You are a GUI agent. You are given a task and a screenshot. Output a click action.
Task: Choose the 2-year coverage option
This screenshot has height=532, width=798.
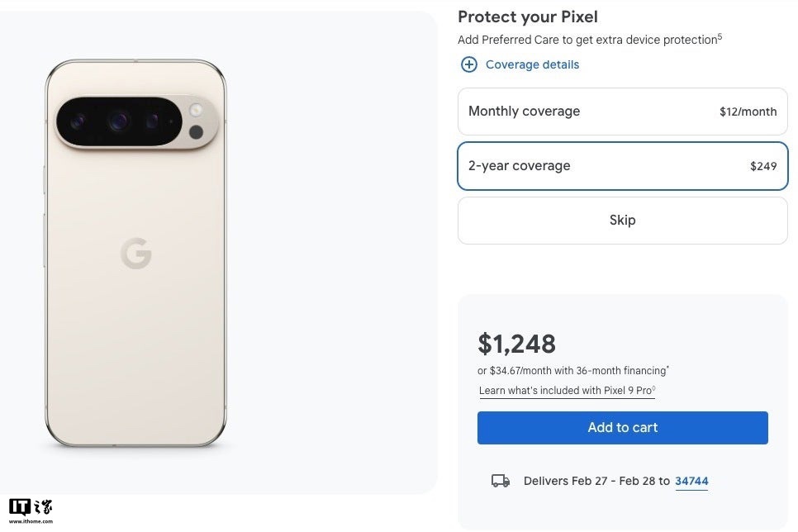coord(622,166)
